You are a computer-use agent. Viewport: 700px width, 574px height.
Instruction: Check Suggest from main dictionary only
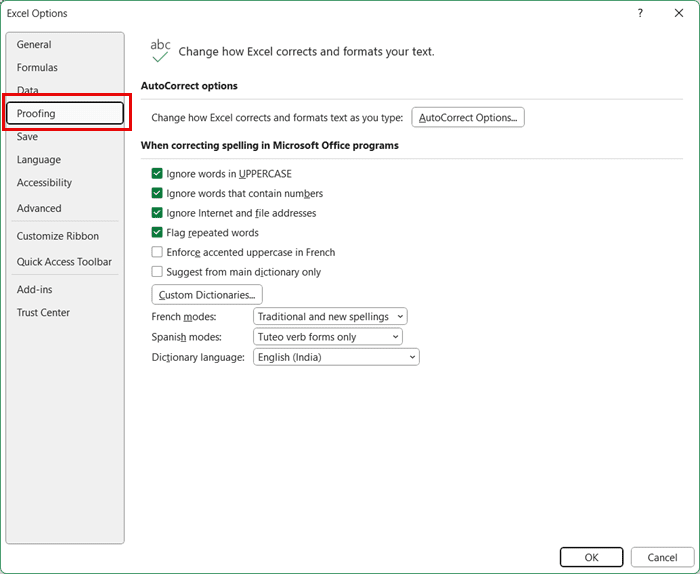(157, 272)
